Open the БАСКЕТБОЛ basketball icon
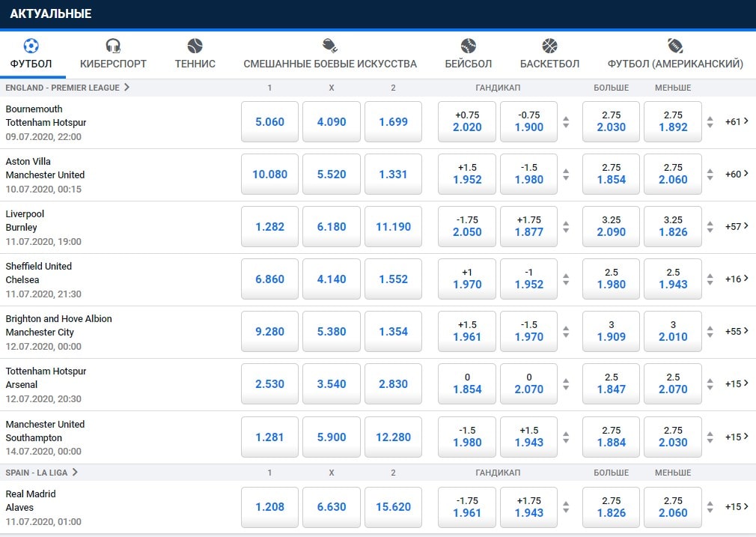Screen dimensions: 756x537 coord(549,46)
